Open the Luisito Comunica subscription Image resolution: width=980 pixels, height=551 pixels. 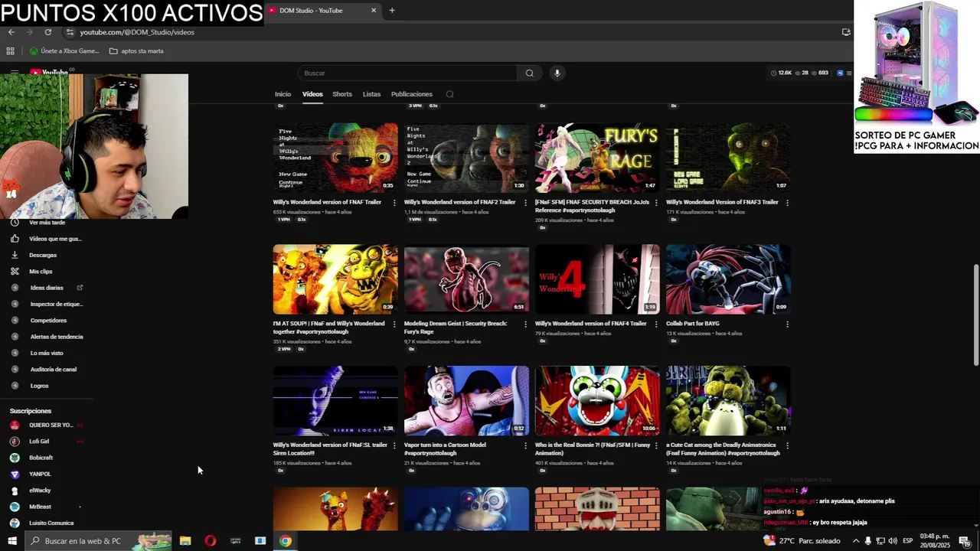(x=51, y=523)
